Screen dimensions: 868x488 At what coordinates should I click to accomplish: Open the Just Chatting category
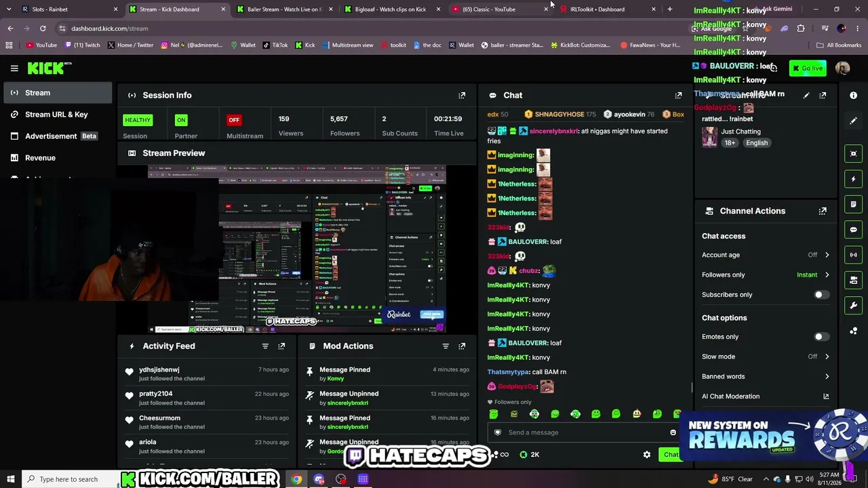(x=741, y=131)
